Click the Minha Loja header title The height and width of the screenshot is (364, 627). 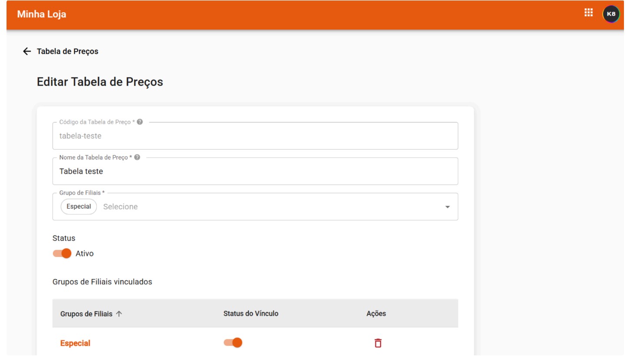[x=42, y=14]
